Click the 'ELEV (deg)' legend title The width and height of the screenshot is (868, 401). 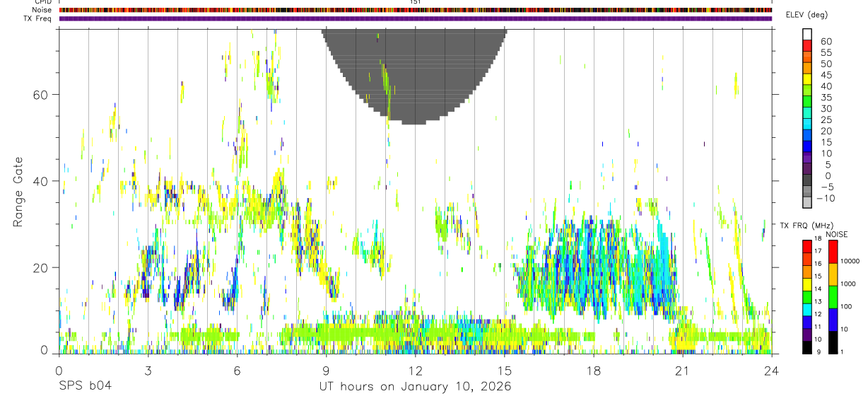point(807,16)
